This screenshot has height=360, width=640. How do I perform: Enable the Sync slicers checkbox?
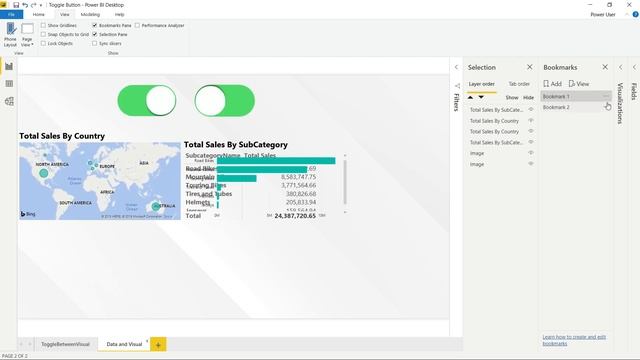(95, 43)
